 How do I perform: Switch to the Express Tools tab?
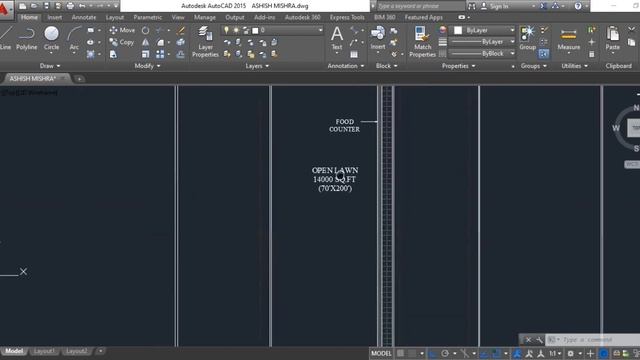pos(347,17)
